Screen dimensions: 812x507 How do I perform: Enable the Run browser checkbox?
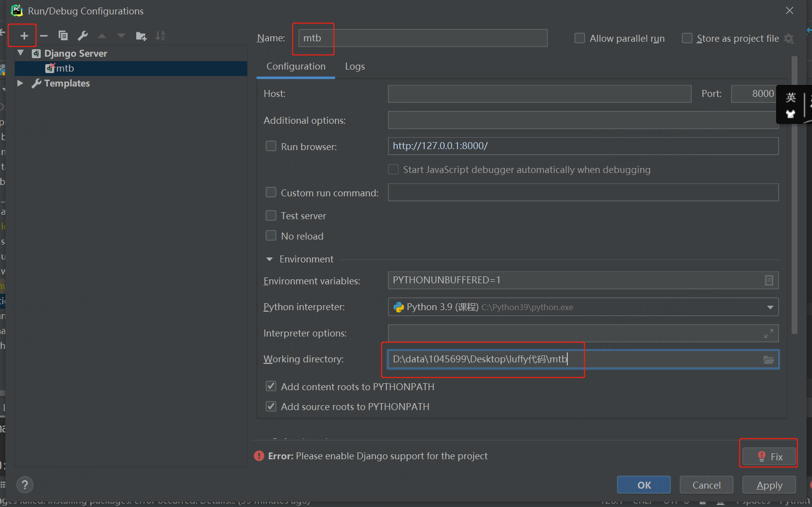coord(271,146)
